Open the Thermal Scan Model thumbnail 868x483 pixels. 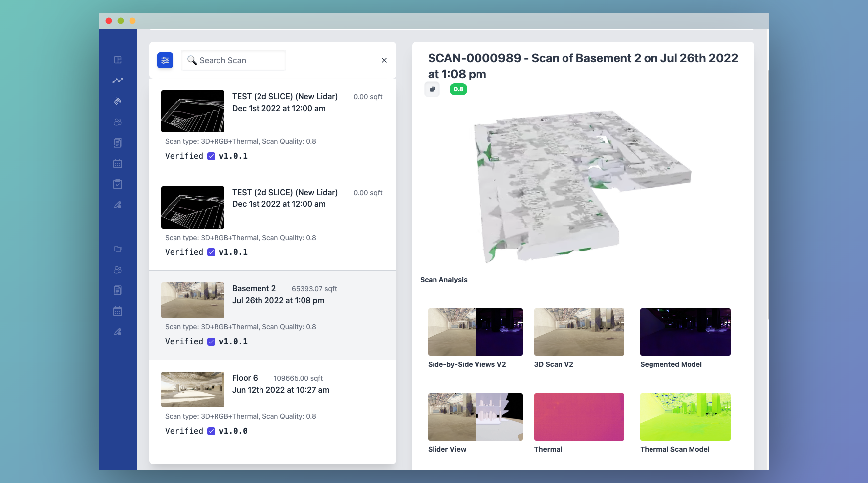click(685, 417)
